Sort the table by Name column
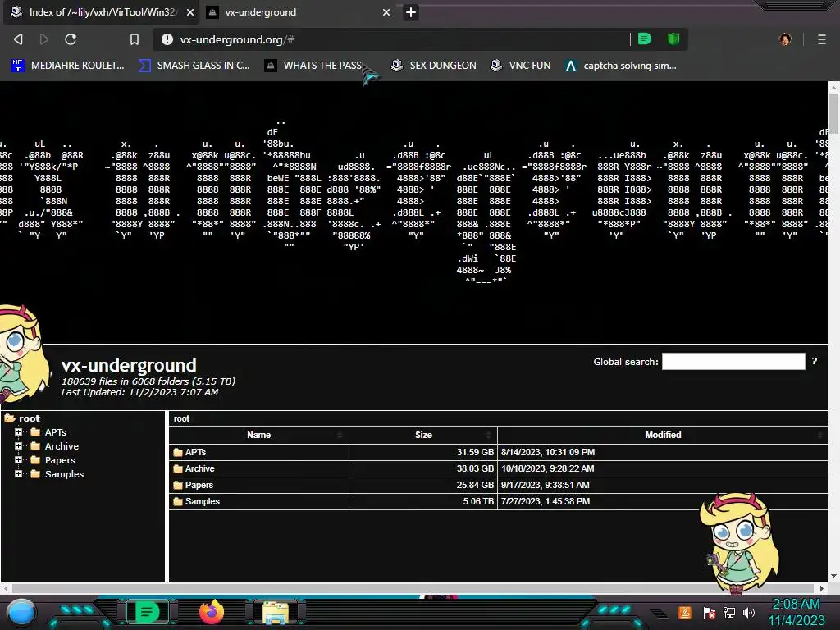The width and height of the screenshot is (840, 630). (x=258, y=435)
